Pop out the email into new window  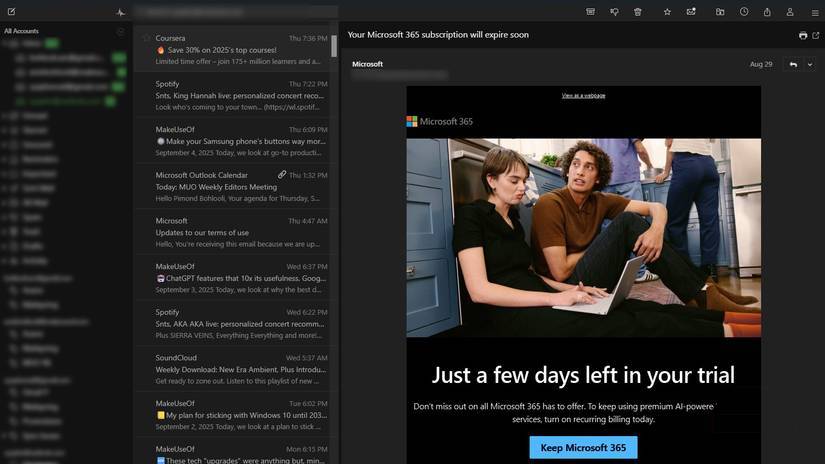816,35
